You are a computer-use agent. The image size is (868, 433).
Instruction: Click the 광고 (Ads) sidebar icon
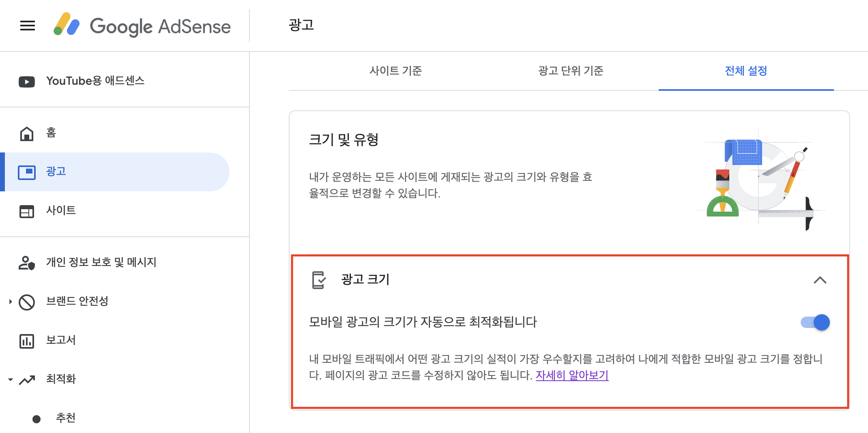(x=27, y=171)
